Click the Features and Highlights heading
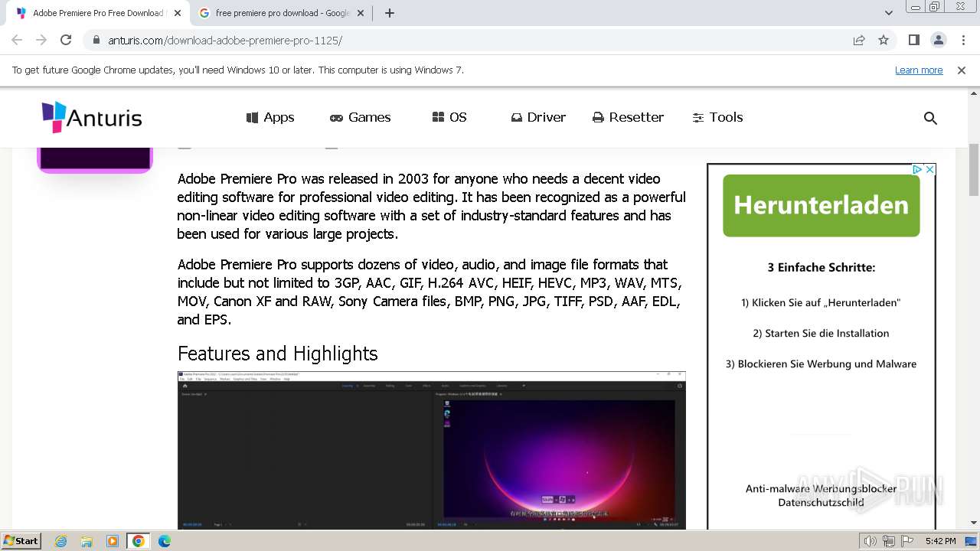Screen dimensions: 980x551 coord(277,354)
